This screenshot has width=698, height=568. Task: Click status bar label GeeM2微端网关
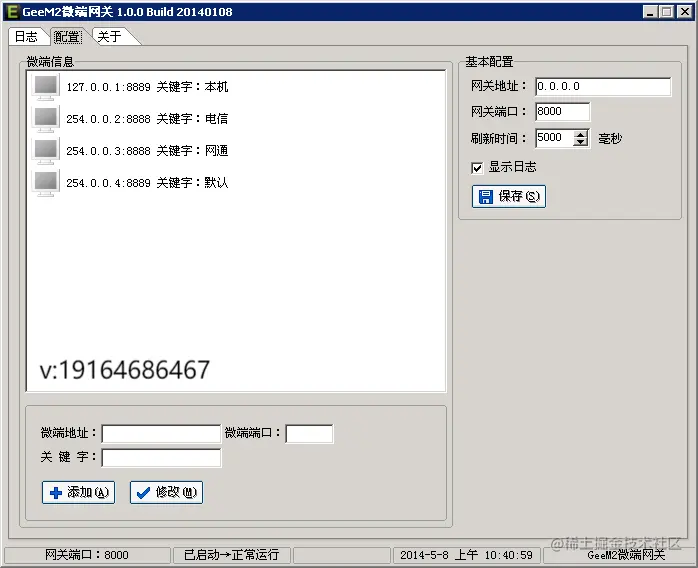(x=626, y=555)
